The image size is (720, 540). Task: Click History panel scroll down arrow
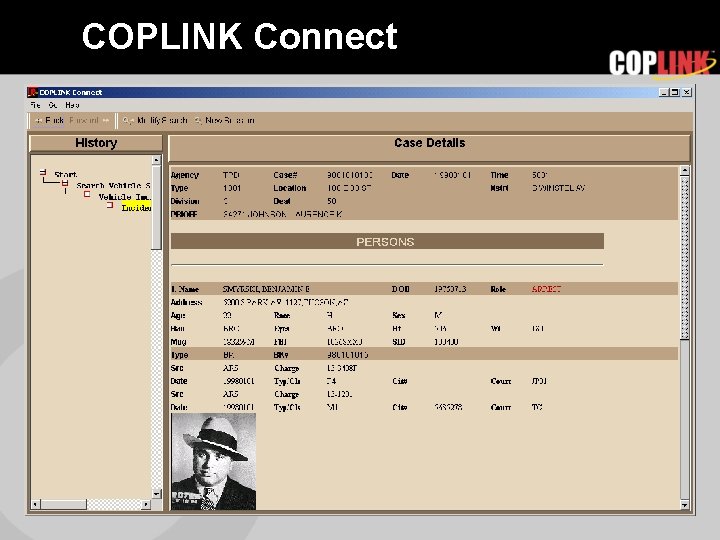pyautogui.click(x=156, y=494)
